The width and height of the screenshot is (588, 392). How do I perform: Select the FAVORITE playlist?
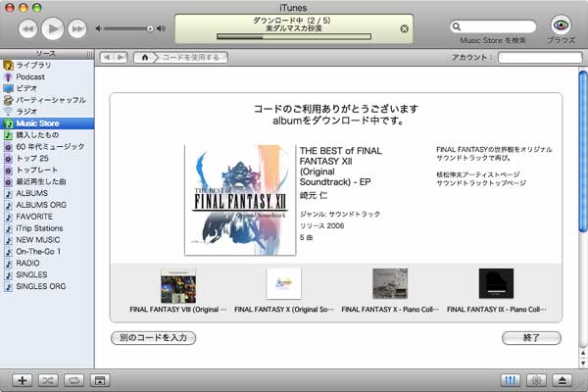(47, 217)
